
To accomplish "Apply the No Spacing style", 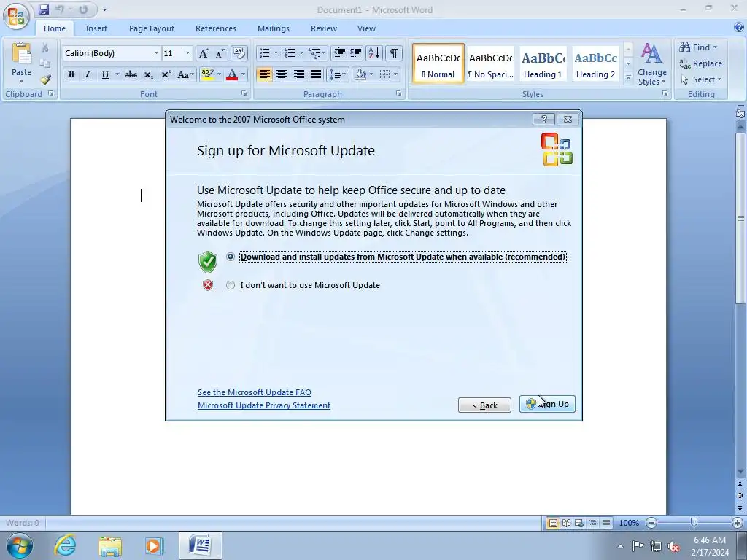I will (x=491, y=64).
